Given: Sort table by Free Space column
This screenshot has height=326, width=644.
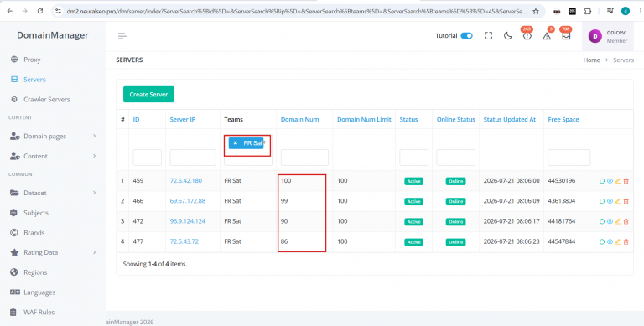Looking at the screenshot, I should click(x=563, y=120).
